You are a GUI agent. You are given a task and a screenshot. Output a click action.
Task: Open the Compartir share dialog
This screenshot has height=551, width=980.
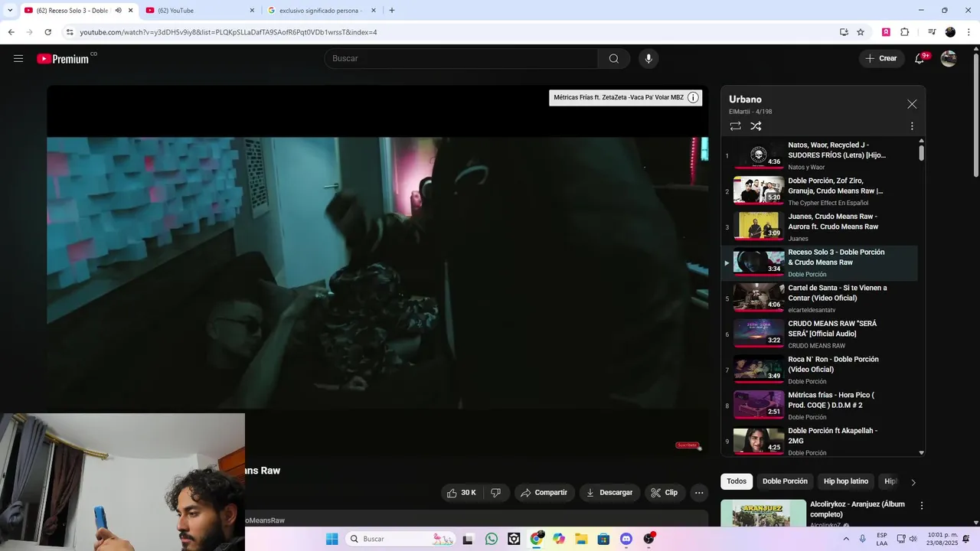tap(544, 493)
